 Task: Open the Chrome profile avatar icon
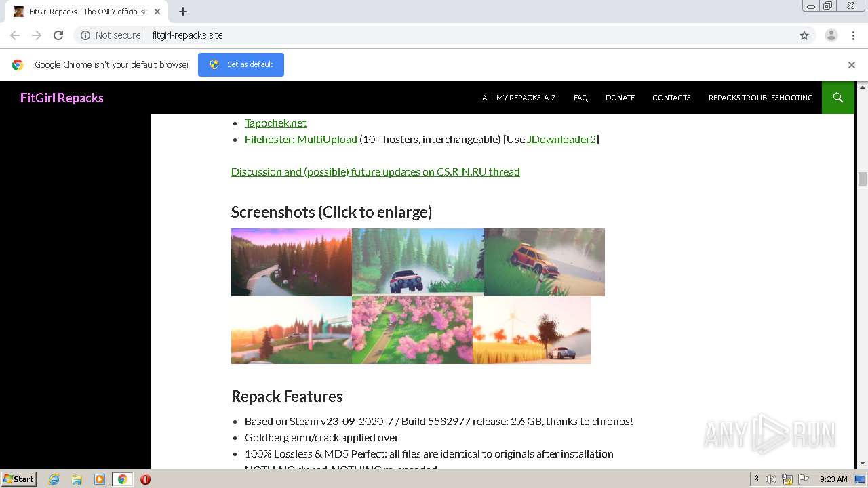[831, 35]
